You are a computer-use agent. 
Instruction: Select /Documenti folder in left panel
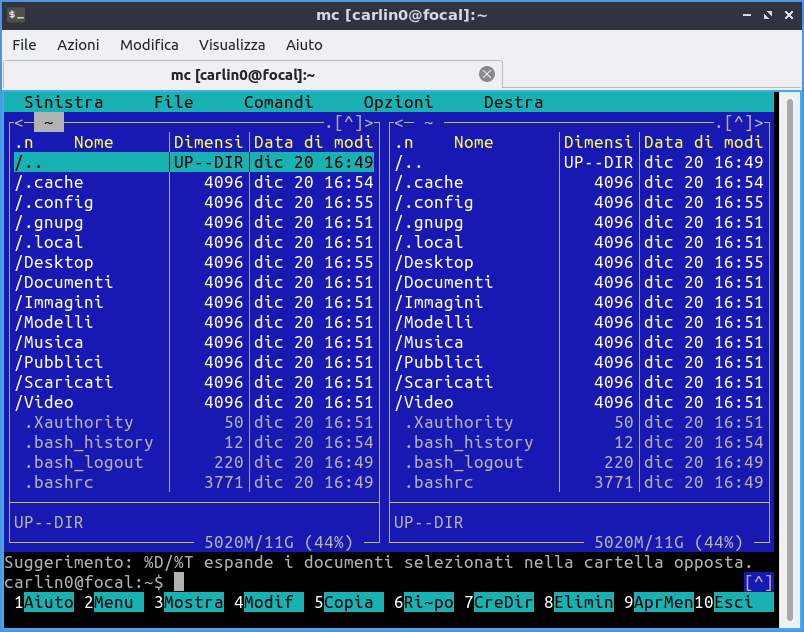[x=64, y=282]
